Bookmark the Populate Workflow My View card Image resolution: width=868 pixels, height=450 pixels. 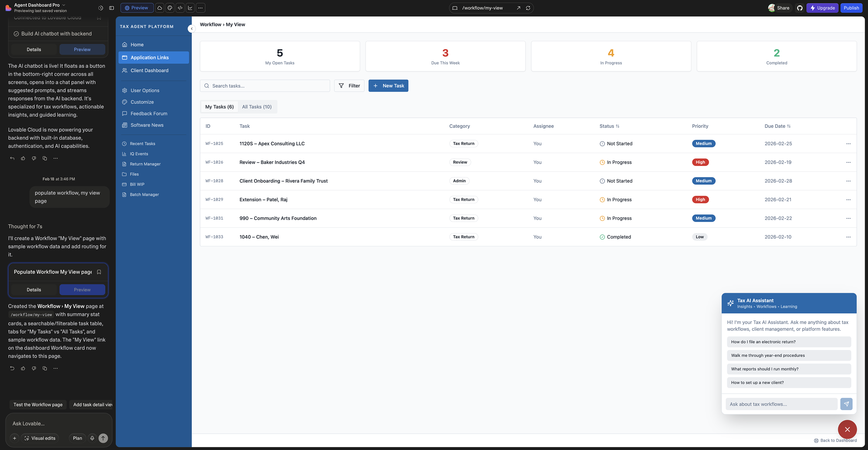point(99,272)
